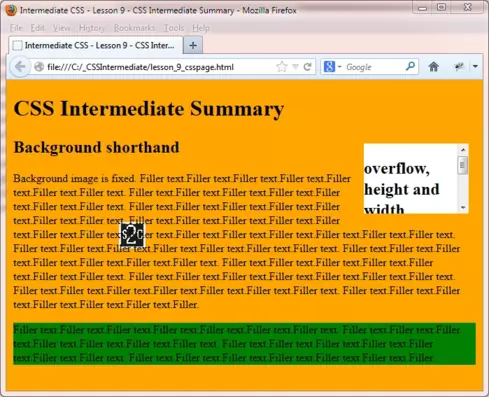Click the overflow box scroll down arrow

click(463, 208)
